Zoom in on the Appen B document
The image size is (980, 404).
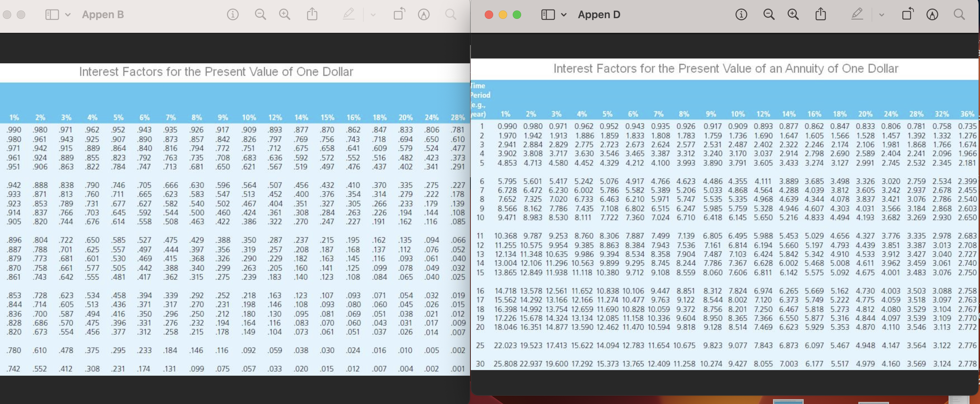pyautogui.click(x=285, y=14)
